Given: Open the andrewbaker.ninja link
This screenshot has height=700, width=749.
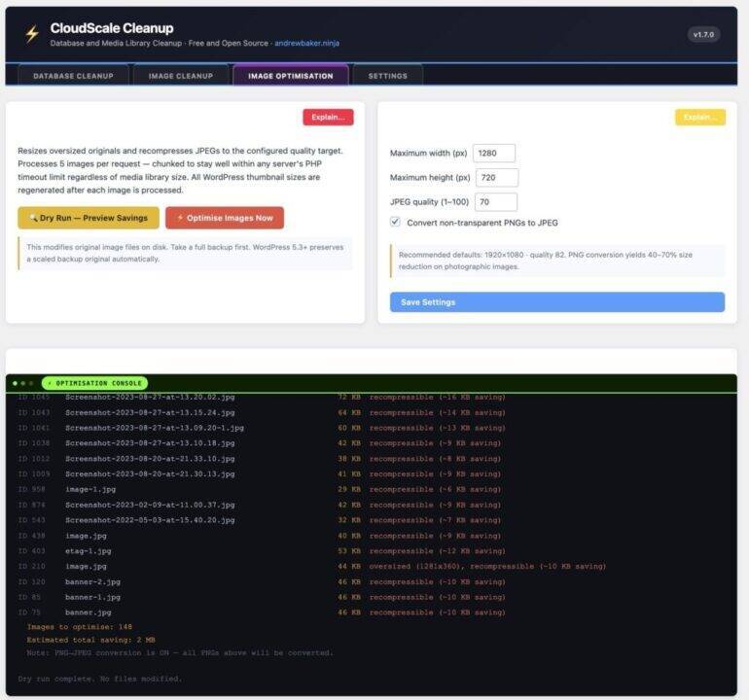Looking at the screenshot, I should tap(306, 44).
